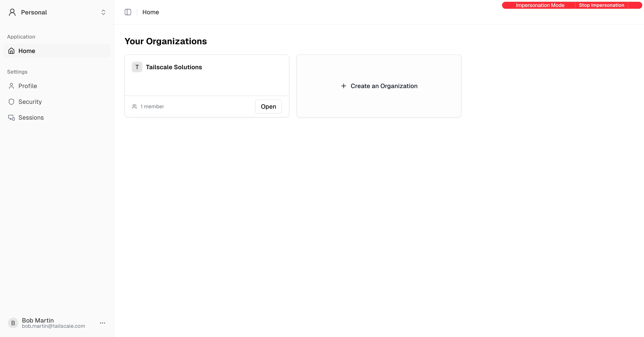644x337 pixels.
Task: Open the Sessions settings page
Action: (57, 117)
